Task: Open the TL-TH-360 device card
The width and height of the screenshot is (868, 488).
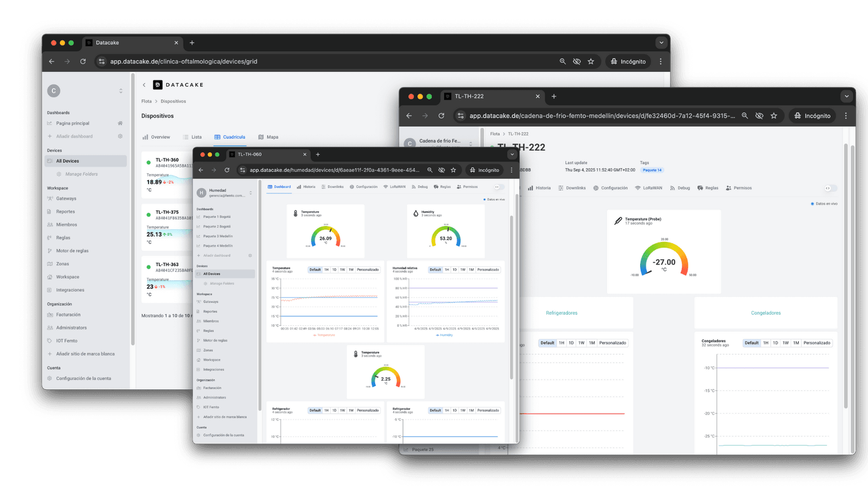Action: [x=167, y=176]
